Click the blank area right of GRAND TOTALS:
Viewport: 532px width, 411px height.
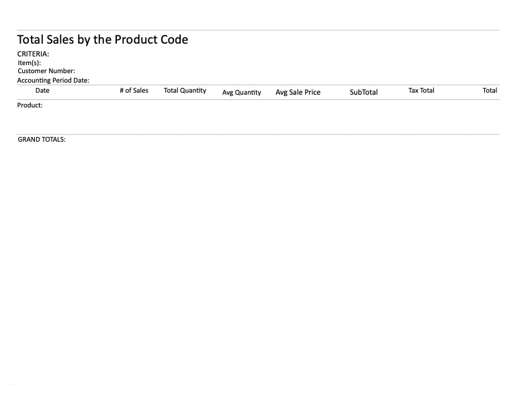202,140
